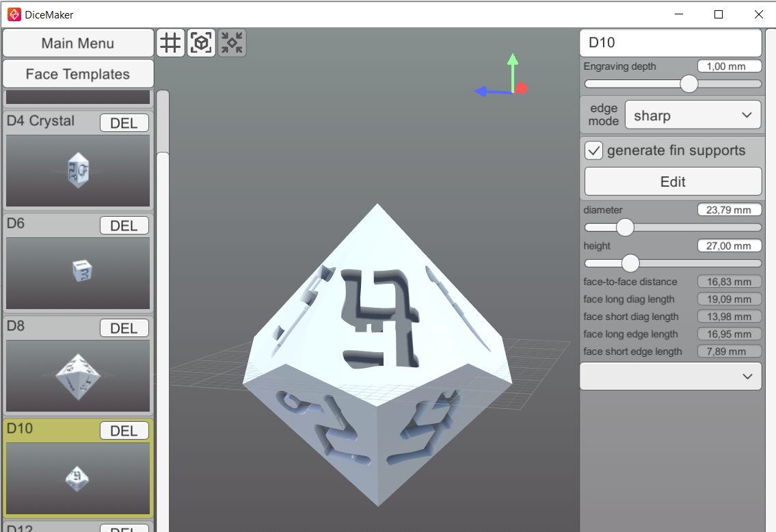Click the Engraving depth slider handle
This screenshot has height=532, width=776.
click(689, 83)
